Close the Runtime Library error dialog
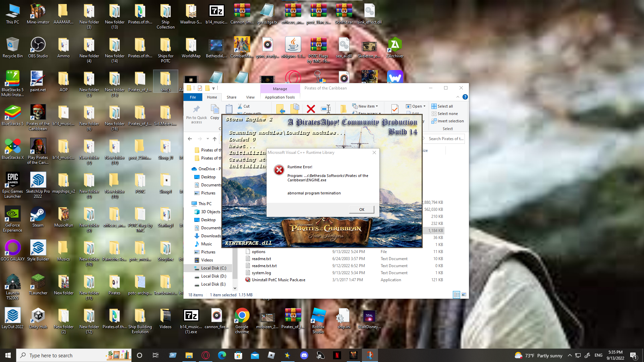 [x=374, y=153]
